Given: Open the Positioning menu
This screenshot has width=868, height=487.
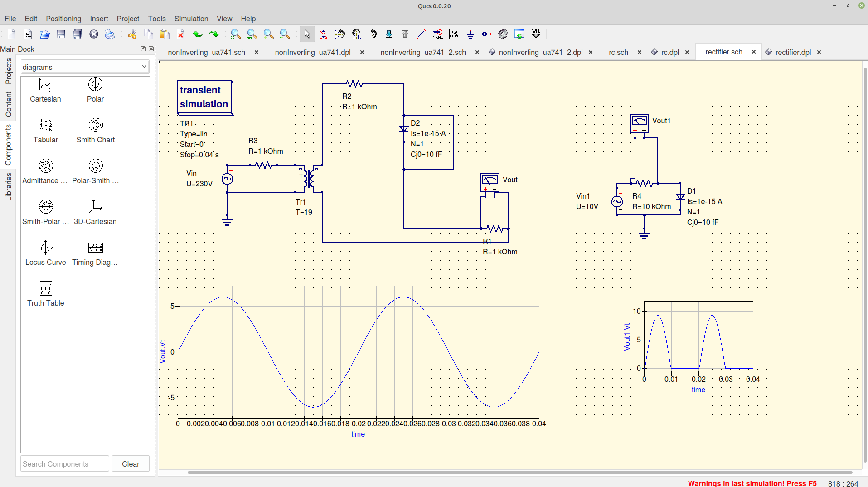Looking at the screenshot, I should [63, 19].
